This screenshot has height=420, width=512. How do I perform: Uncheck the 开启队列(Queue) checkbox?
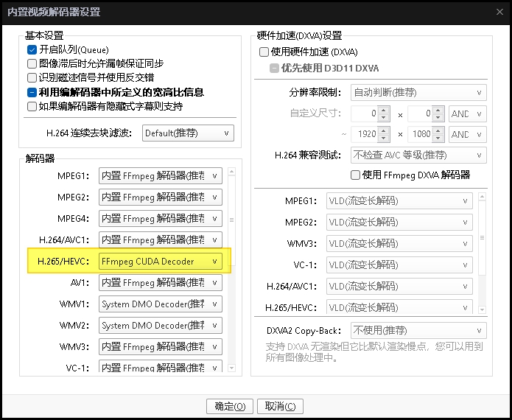tap(32, 50)
